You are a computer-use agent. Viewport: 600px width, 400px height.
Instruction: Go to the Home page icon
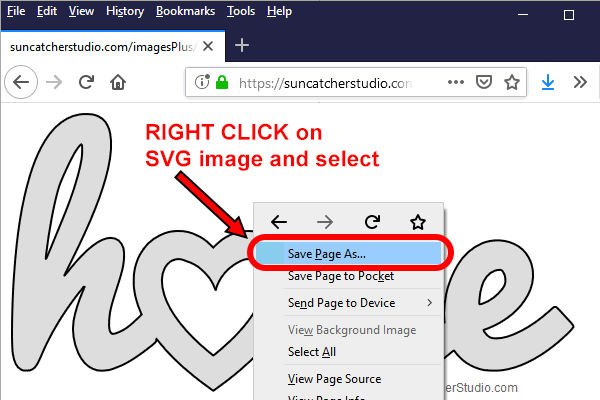[119, 83]
